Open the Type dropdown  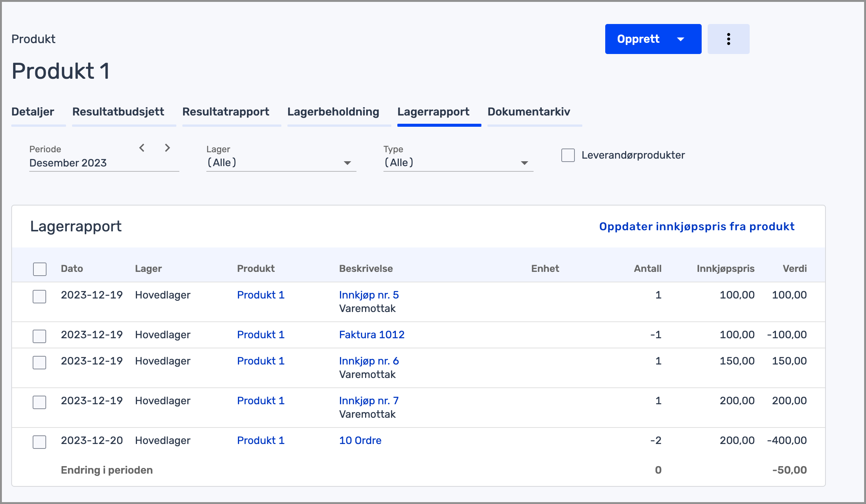[458, 163]
